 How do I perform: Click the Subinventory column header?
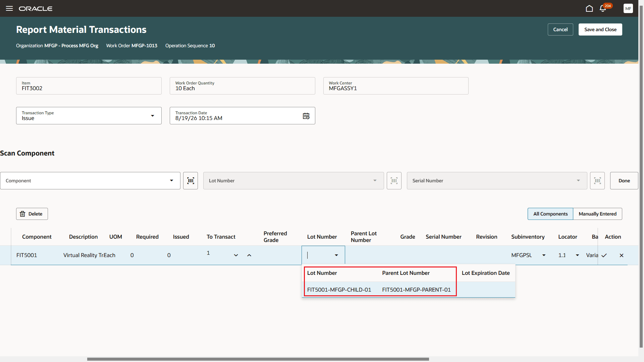point(528,237)
